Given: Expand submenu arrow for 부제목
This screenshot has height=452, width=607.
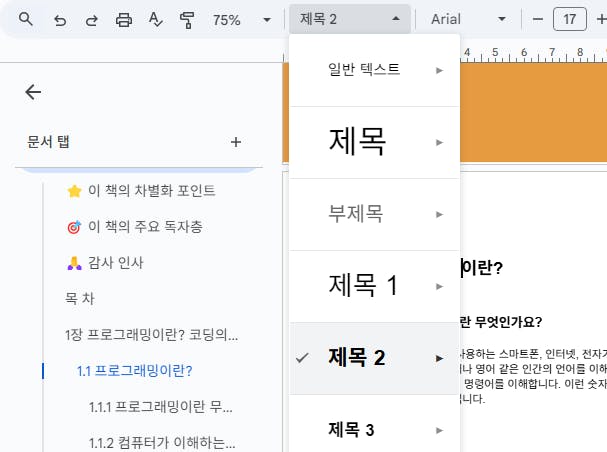Looking at the screenshot, I should [x=439, y=214].
